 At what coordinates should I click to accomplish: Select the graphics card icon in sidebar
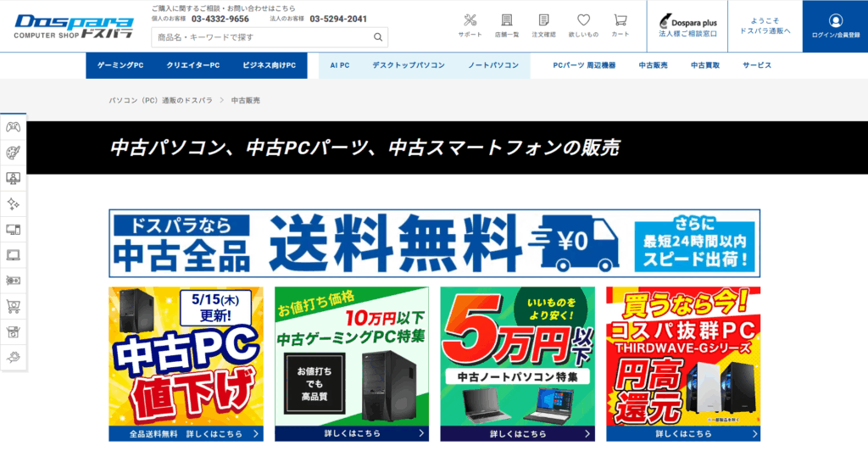pos(14,281)
